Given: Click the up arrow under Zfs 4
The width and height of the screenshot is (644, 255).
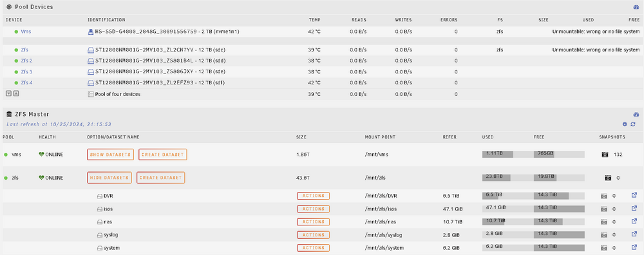Looking at the screenshot, I should coord(16,93).
